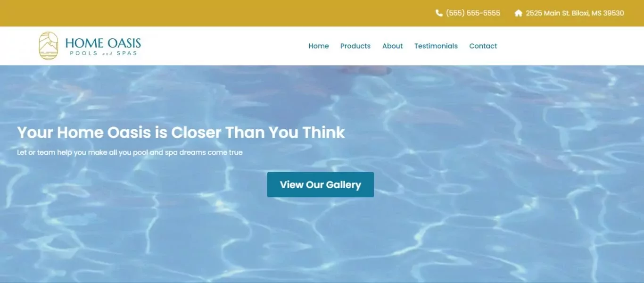Viewport: 644px width, 283px height.
Task: Click the Home Oasis arched logo emblem
Action: point(49,46)
